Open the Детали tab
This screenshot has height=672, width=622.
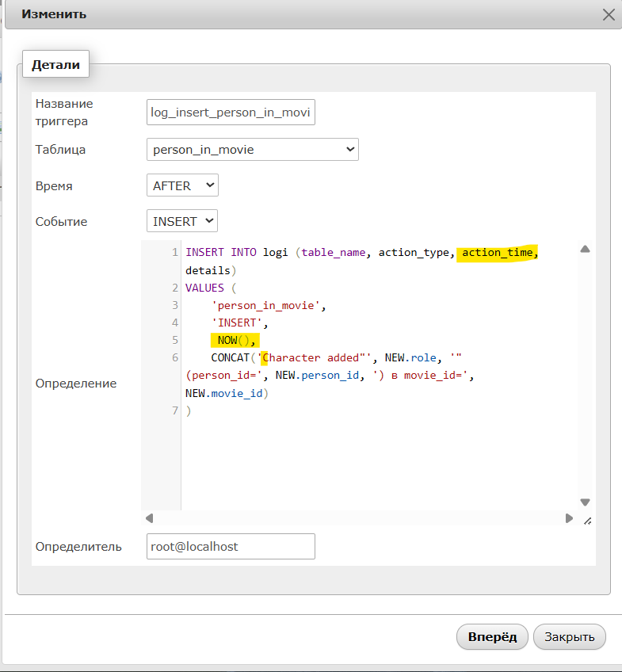pyautogui.click(x=55, y=64)
